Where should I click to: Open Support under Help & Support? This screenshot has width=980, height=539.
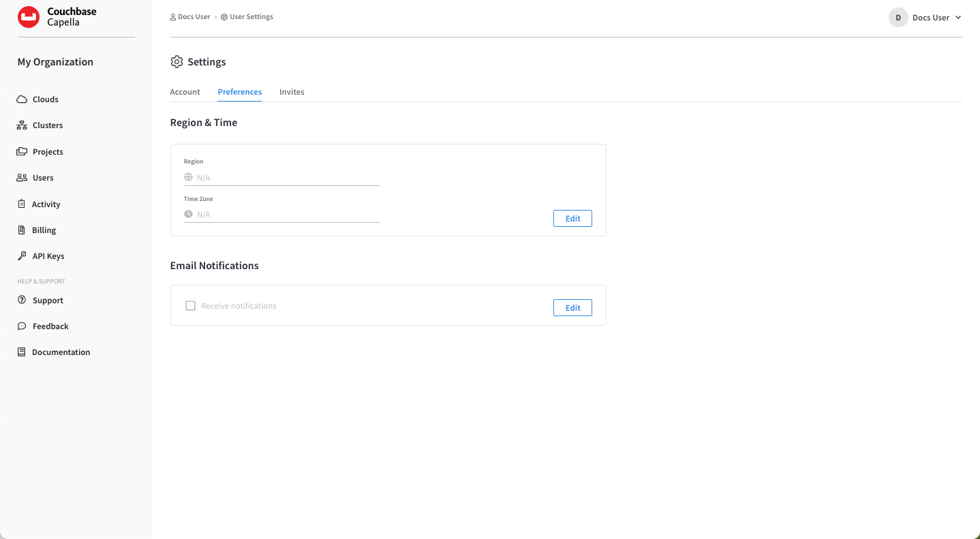tap(46, 300)
